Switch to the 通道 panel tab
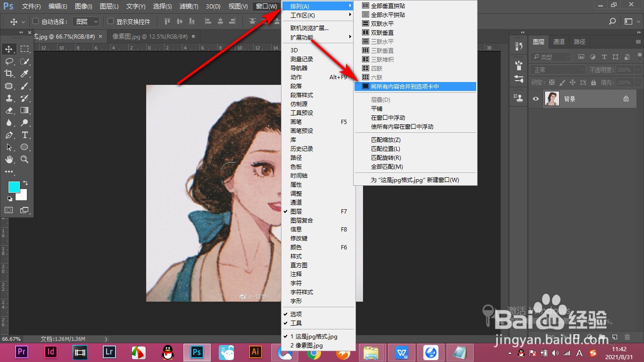Image resolution: width=644 pixels, height=362 pixels. [x=559, y=41]
